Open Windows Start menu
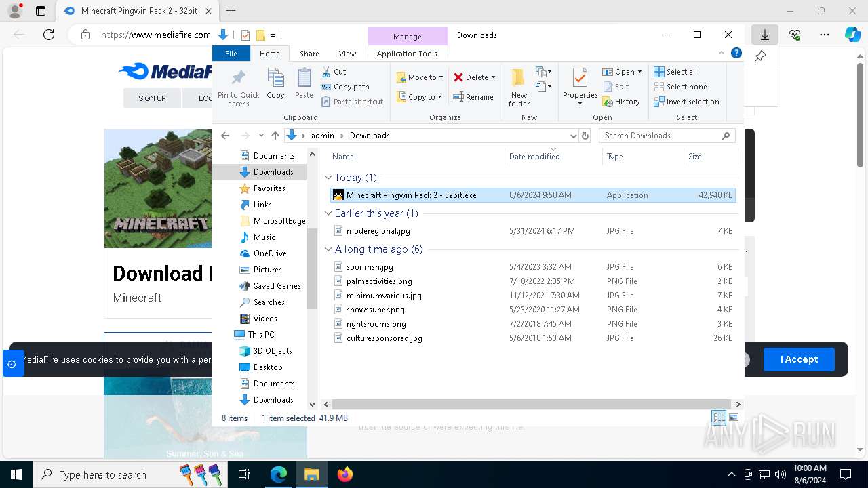 [x=16, y=474]
